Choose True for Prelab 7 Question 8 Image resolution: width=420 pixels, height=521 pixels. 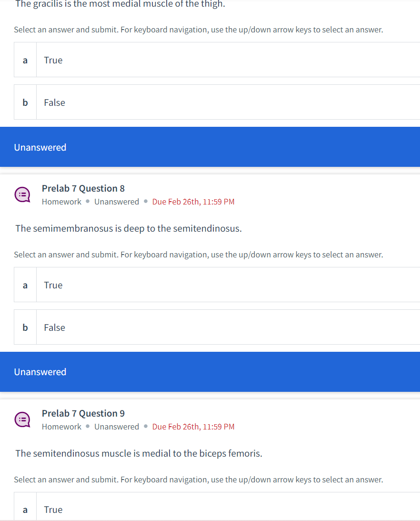tap(217, 285)
